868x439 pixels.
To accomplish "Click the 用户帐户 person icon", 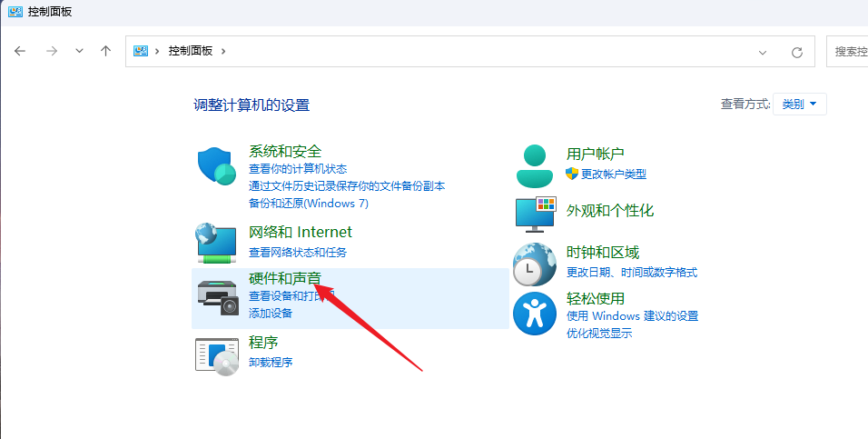I will (x=535, y=165).
